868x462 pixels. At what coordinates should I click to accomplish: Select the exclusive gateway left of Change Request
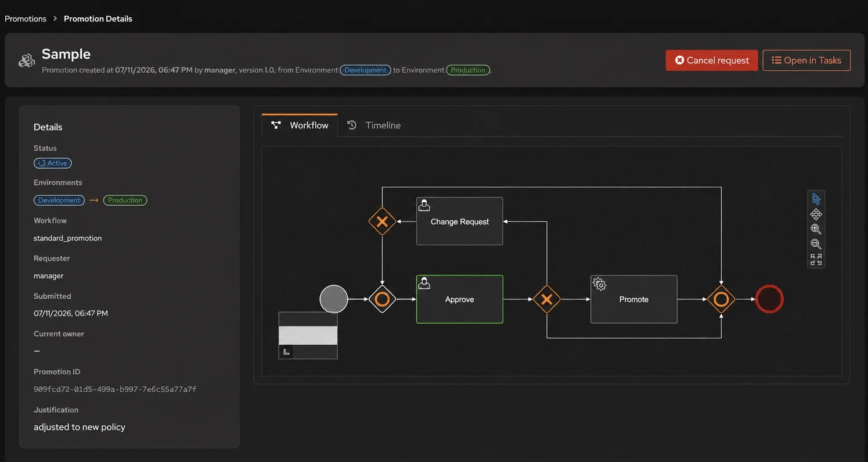point(382,221)
